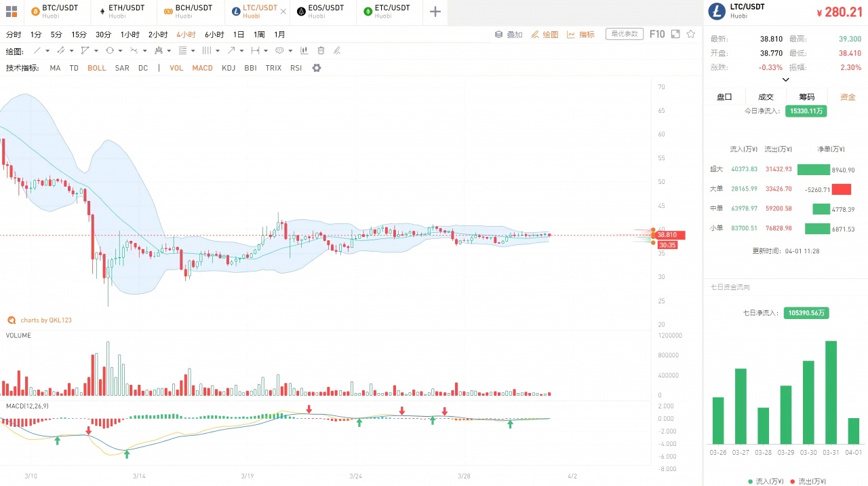Image resolution: width=868 pixels, height=486 pixels.
Task: Switch to the EOS/USDT tab
Action: (321, 12)
